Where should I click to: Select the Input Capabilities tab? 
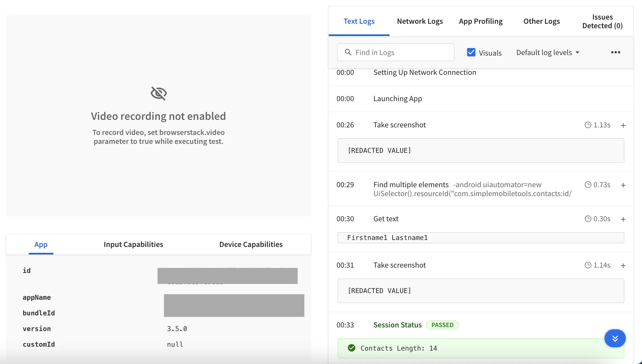133,244
